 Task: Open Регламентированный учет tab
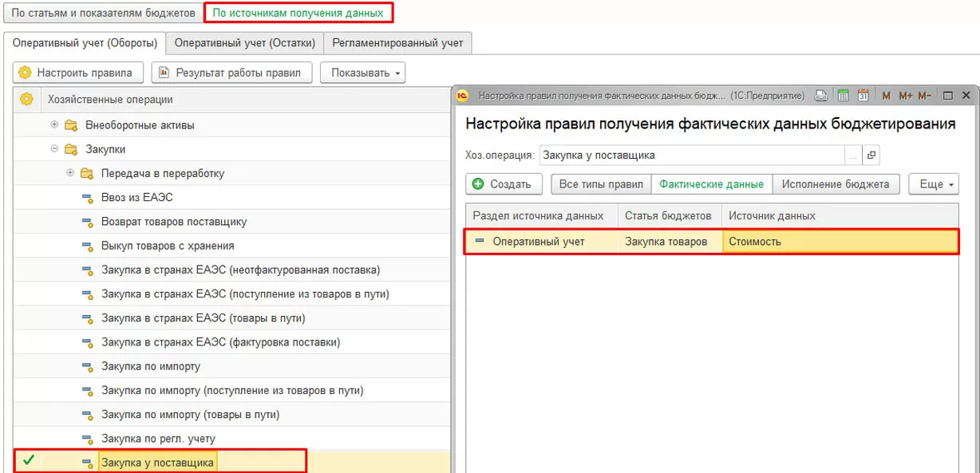pyautogui.click(x=397, y=43)
